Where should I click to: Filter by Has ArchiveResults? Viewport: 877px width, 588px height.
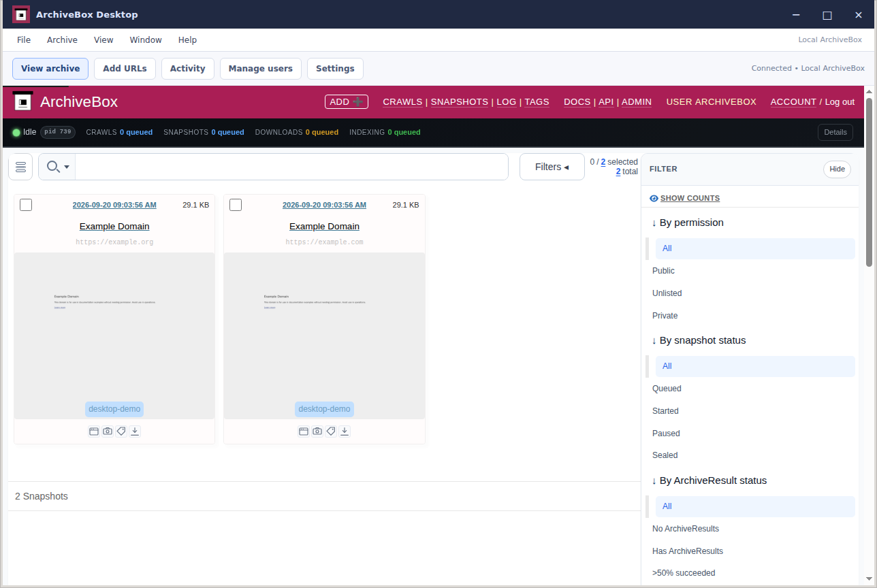tap(688, 551)
